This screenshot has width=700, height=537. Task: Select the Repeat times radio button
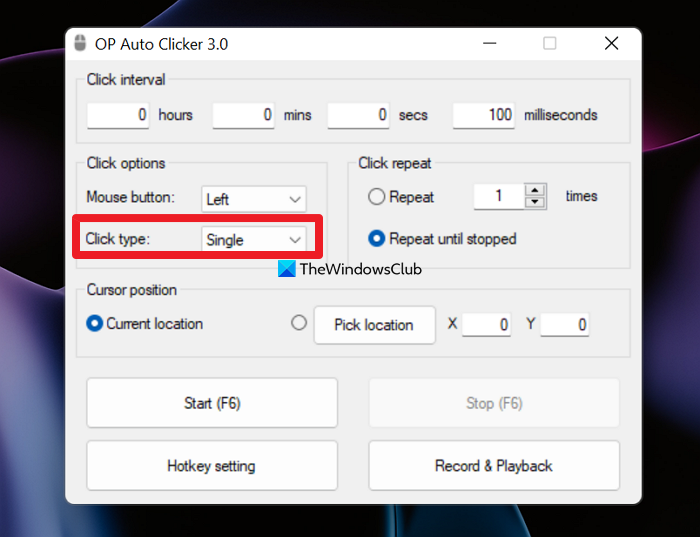pos(377,197)
